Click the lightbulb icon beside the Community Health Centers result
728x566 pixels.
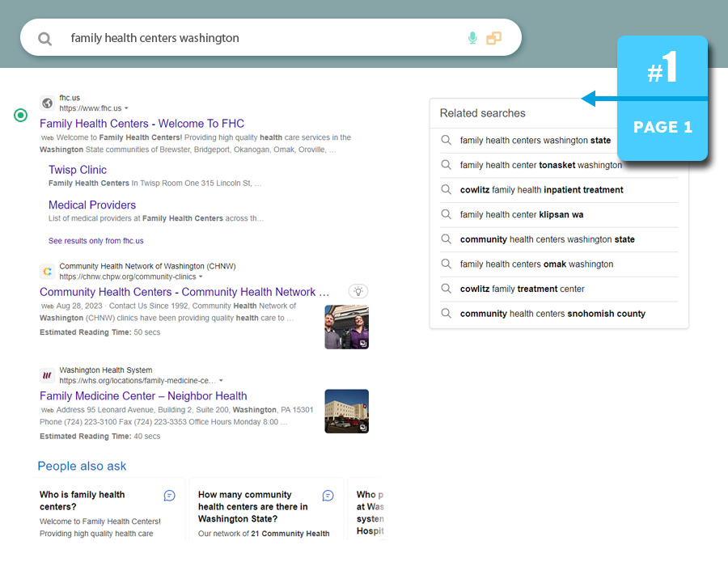[x=358, y=291]
